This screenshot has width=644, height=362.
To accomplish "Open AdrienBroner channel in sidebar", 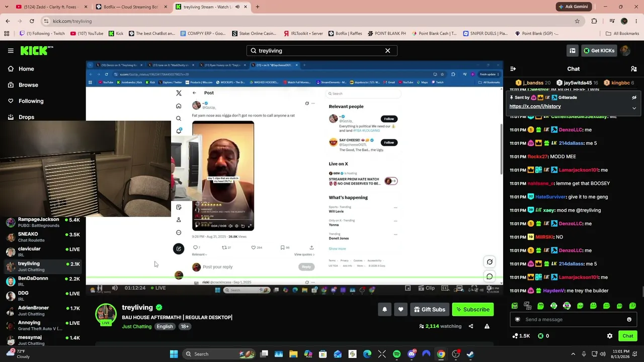I will tap(43, 311).
